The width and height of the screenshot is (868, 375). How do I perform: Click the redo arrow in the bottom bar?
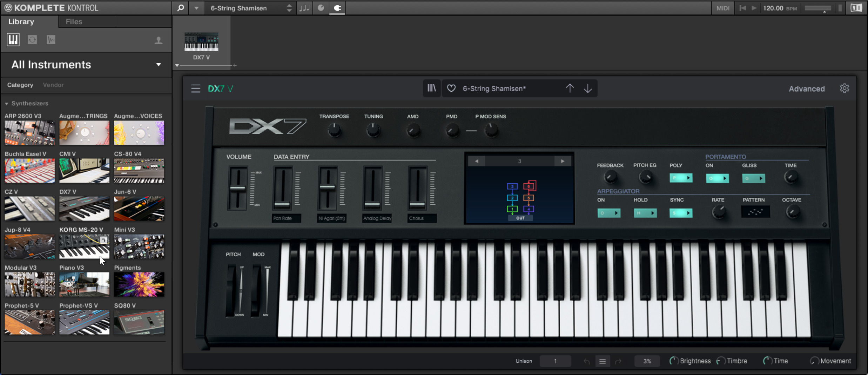coord(618,361)
